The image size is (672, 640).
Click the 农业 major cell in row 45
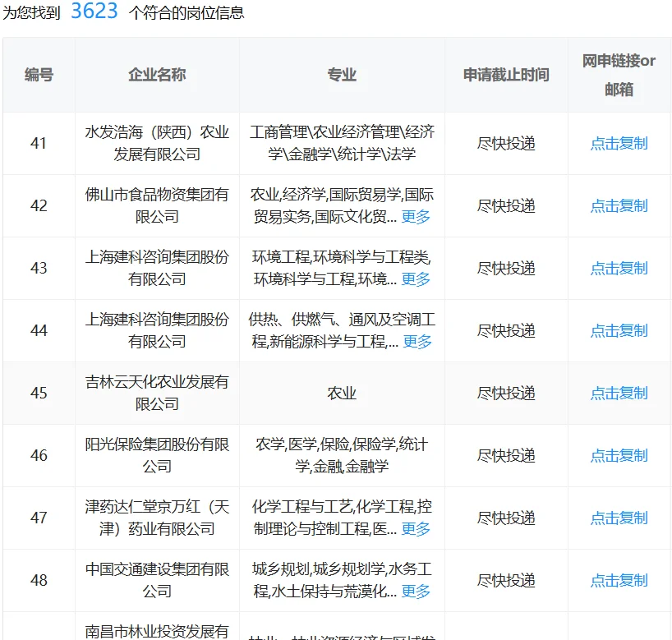point(342,393)
